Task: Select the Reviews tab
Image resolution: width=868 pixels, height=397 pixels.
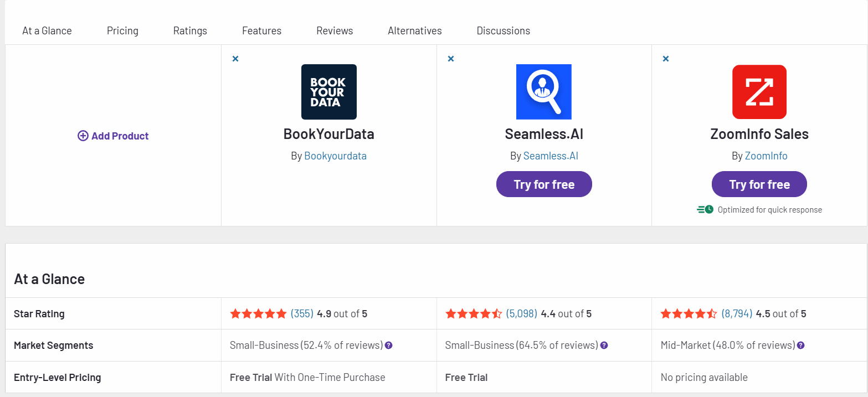Action: pyautogui.click(x=335, y=30)
